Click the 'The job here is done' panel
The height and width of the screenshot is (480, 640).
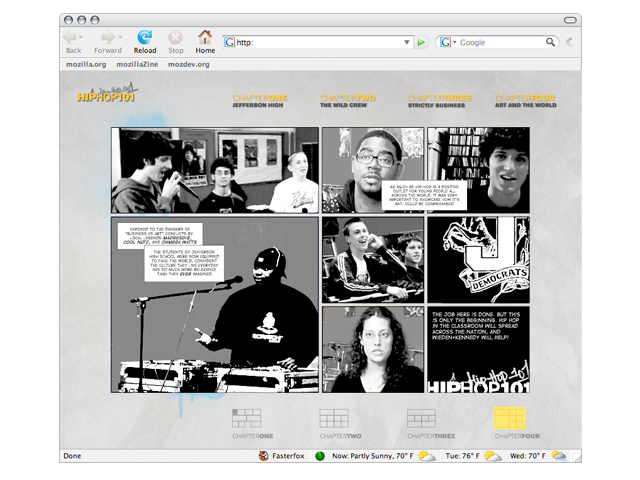tap(478, 350)
